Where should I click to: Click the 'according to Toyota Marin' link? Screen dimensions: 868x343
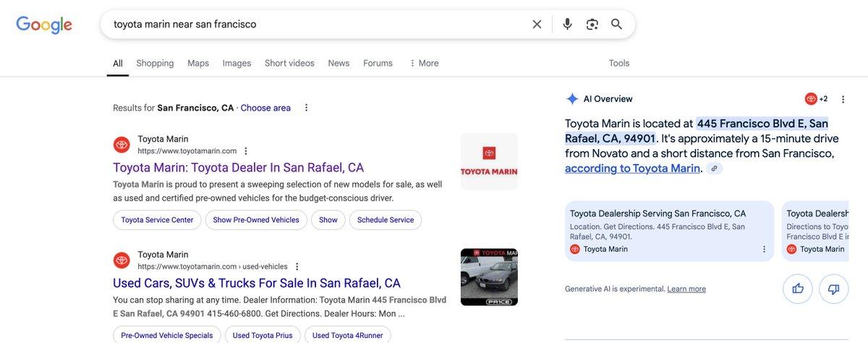click(633, 169)
